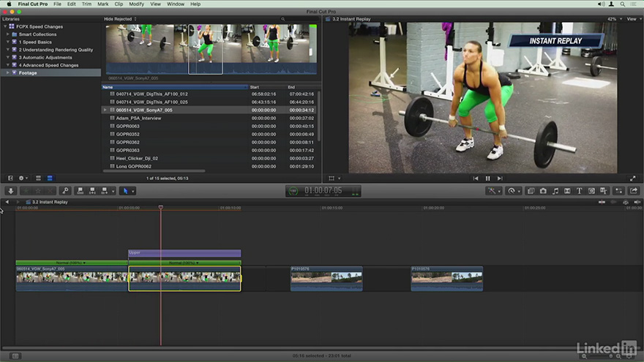Toggle audio skimming in timeline
644x362 pixels.
tap(613, 202)
